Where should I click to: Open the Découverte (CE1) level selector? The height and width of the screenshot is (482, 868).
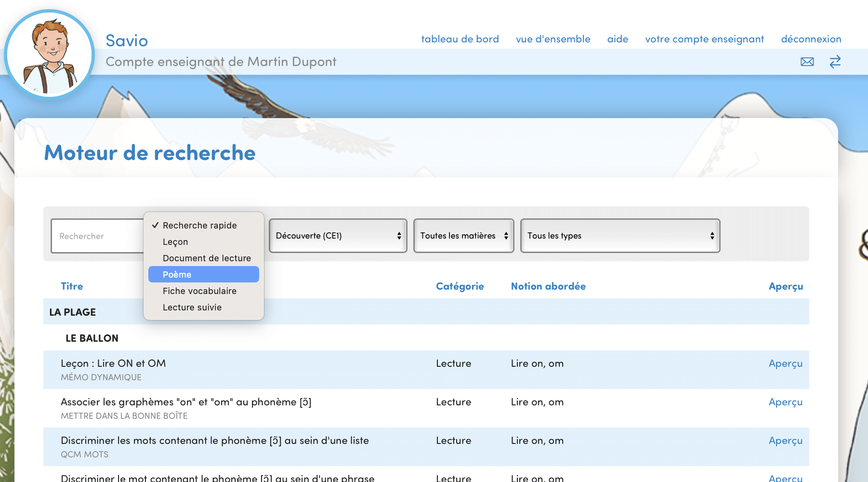pyautogui.click(x=338, y=236)
